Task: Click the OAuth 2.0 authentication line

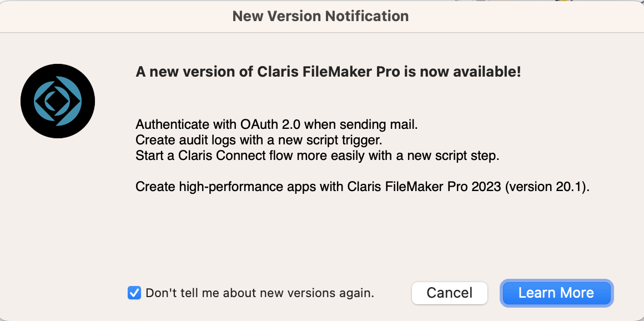Action: click(276, 124)
